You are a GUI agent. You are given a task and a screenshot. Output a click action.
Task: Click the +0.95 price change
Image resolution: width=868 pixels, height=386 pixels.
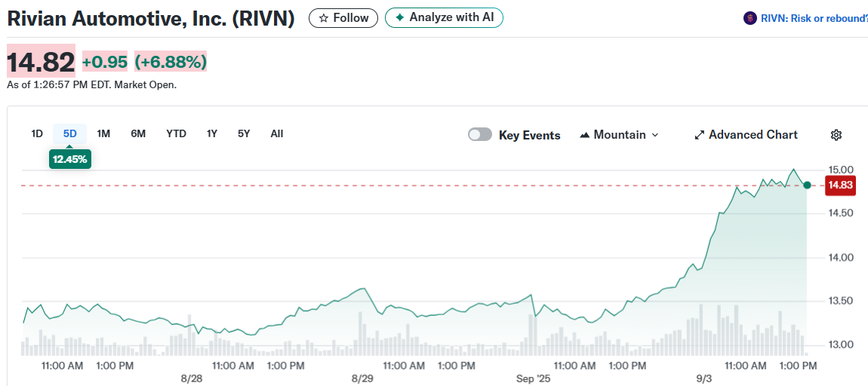(x=105, y=61)
